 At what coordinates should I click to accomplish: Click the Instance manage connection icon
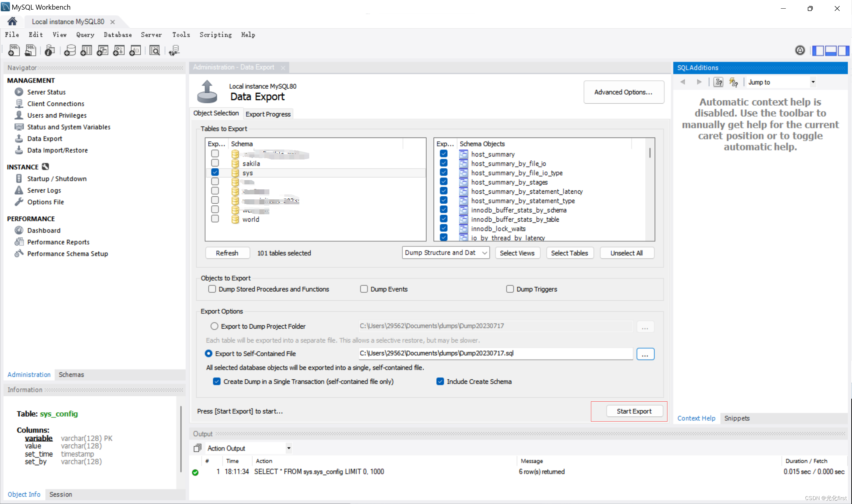point(45,166)
